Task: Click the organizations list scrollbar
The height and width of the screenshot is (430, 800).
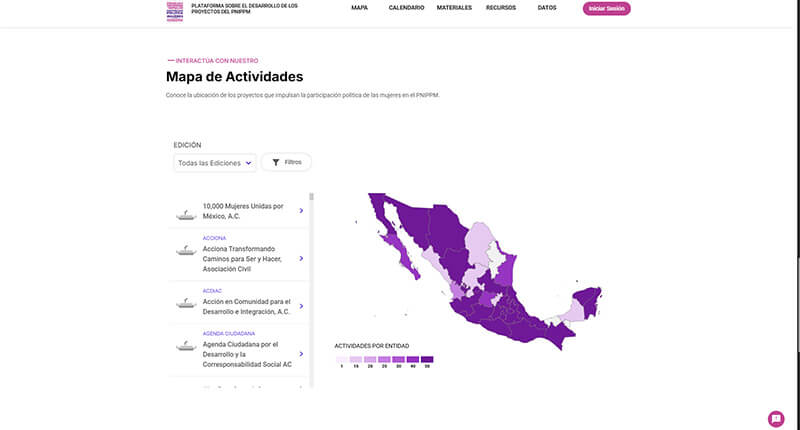Action: pos(311,290)
